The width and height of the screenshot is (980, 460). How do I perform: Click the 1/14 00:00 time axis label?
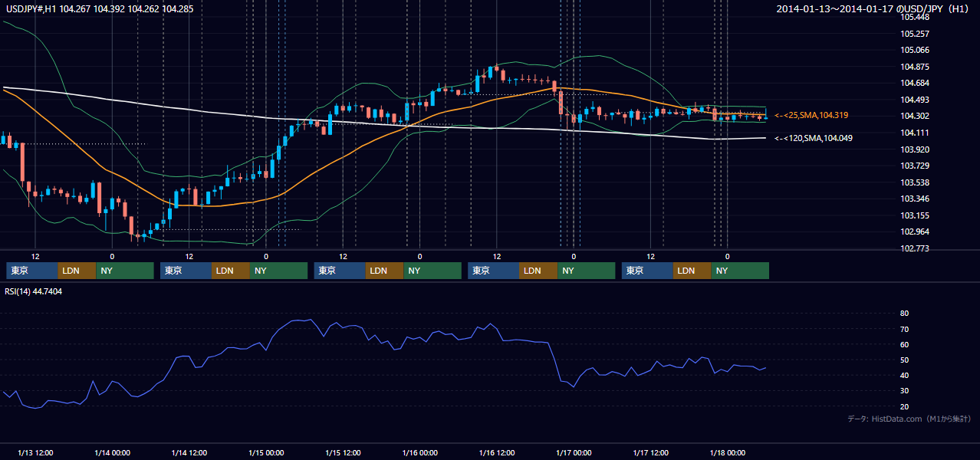[x=112, y=452]
